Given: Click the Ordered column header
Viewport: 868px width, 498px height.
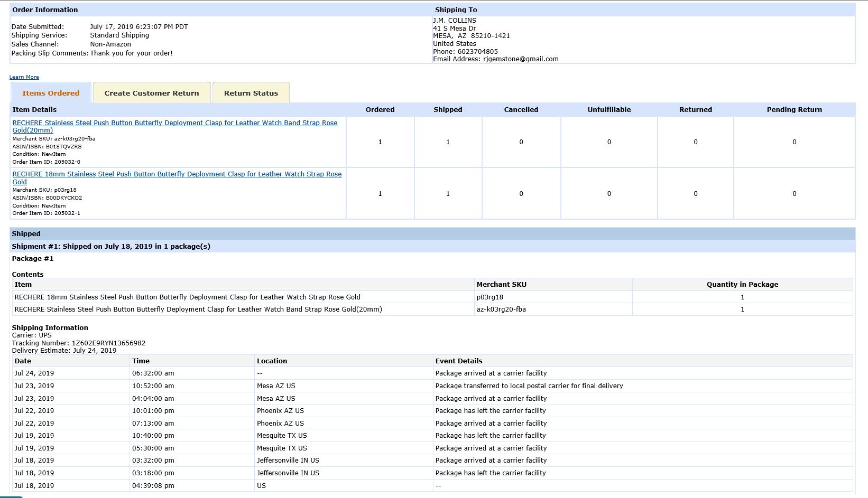Looking at the screenshot, I should tap(380, 110).
